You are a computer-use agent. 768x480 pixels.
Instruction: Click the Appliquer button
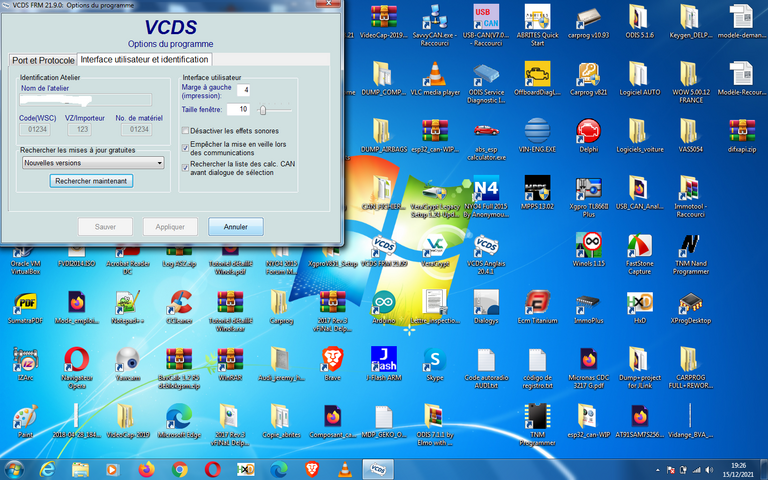(170, 227)
